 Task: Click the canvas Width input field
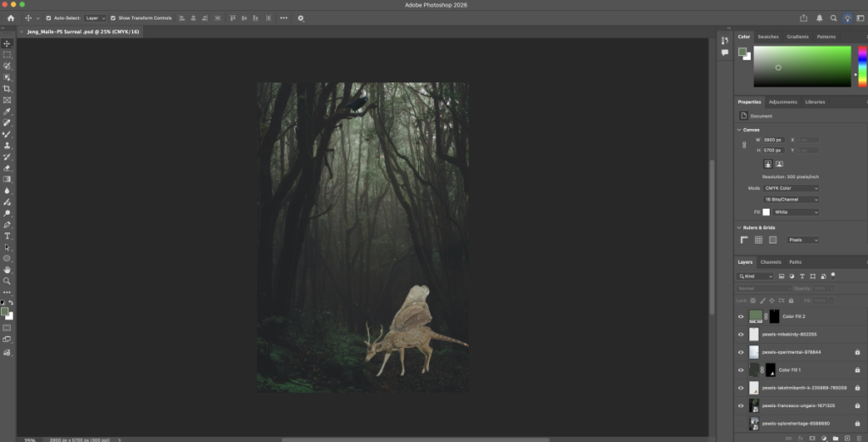click(x=774, y=139)
